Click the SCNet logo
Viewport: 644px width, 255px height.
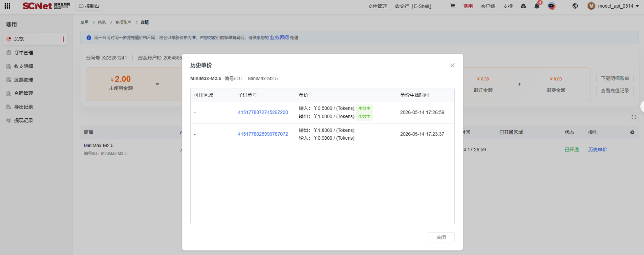(x=46, y=6)
